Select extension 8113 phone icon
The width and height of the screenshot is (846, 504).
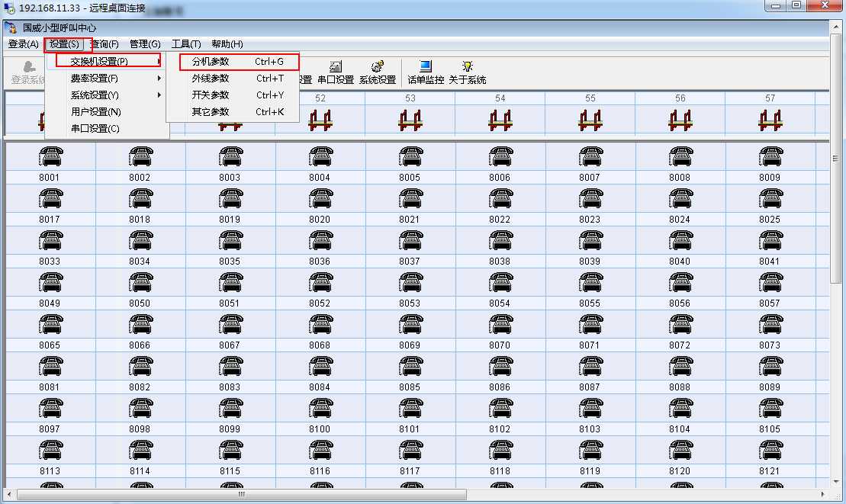point(50,451)
